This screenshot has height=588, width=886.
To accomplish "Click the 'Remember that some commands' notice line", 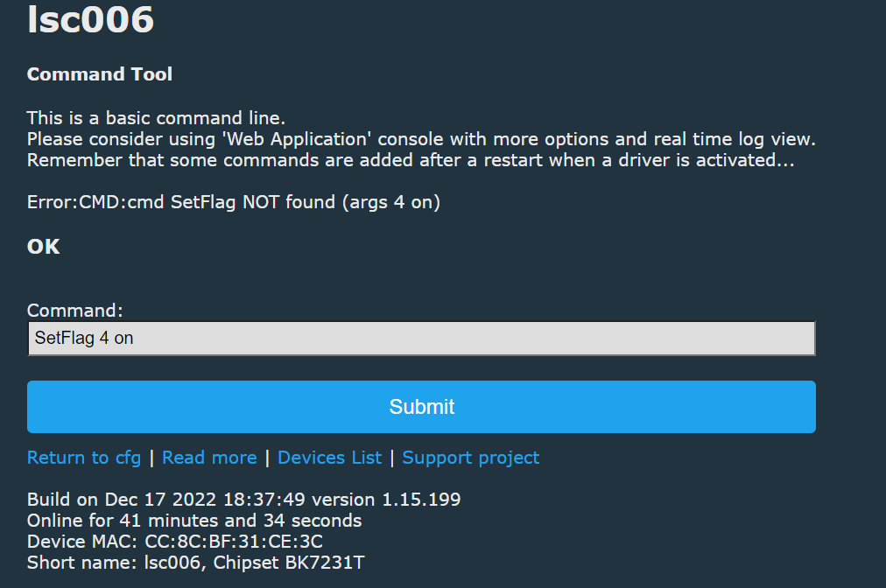I will pos(411,160).
